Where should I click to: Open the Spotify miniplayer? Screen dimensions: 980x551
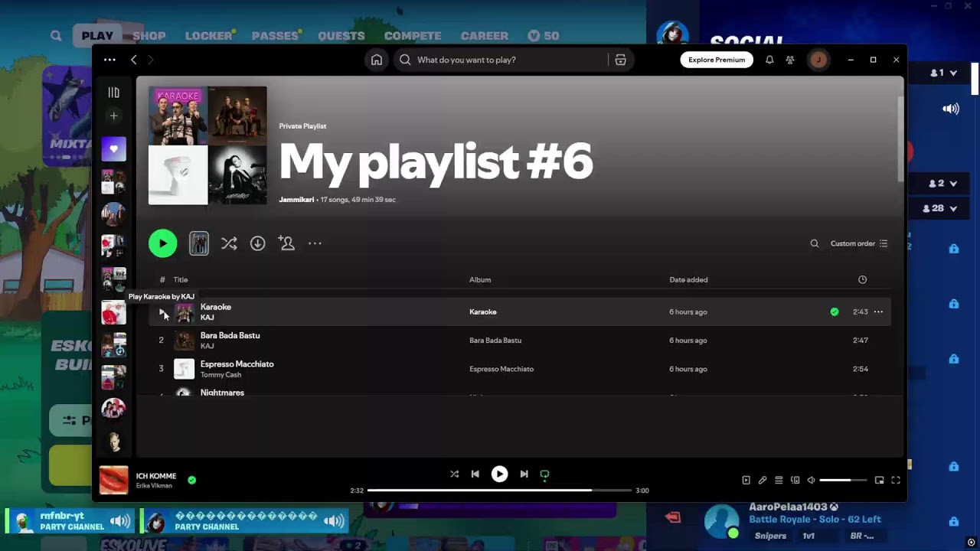(x=879, y=480)
